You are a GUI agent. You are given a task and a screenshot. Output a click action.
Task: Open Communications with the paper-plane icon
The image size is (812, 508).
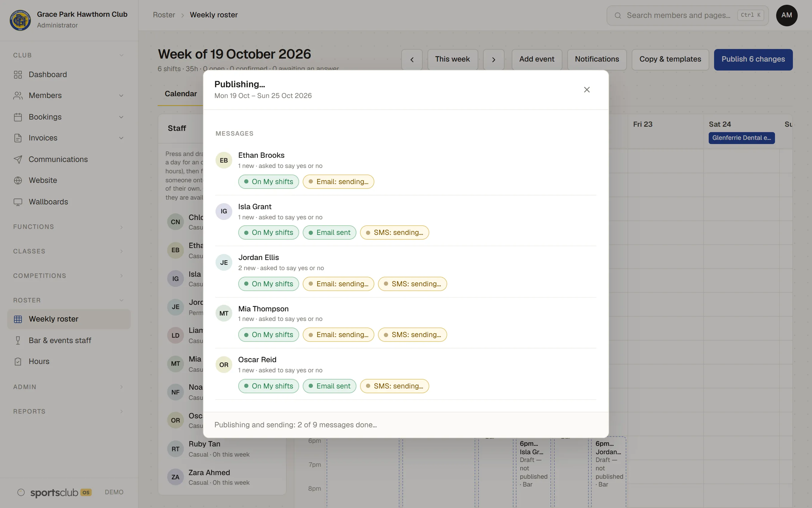point(69,159)
